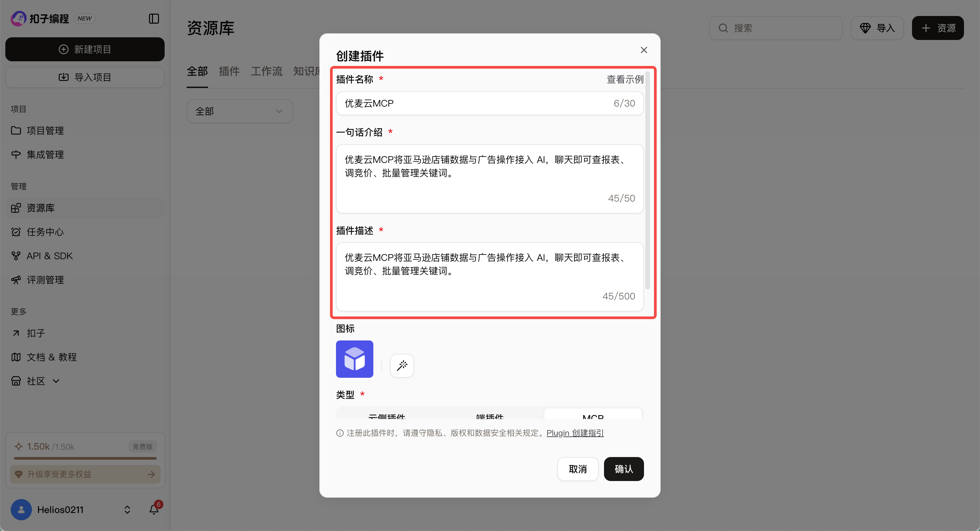Open API & SDK in the sidebar
Screen dimensions: 980x531
(x=85, y=256)
